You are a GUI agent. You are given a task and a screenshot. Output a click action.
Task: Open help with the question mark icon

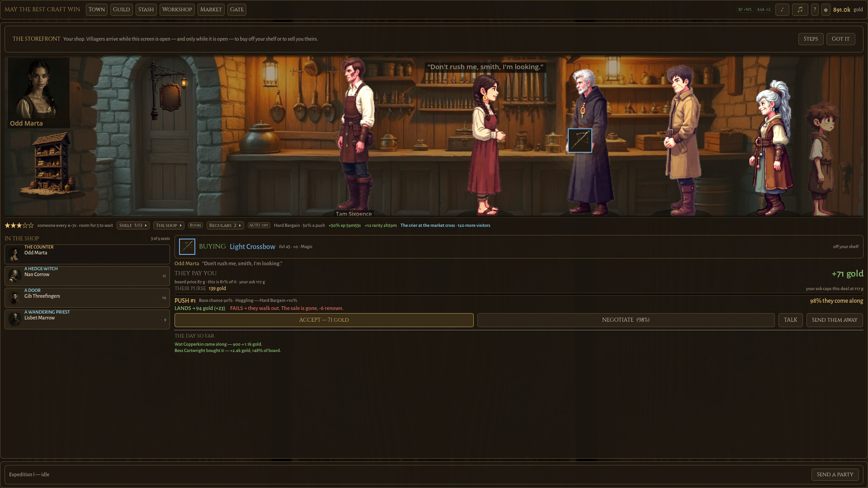pyautogui.click(x=815, y=9)
